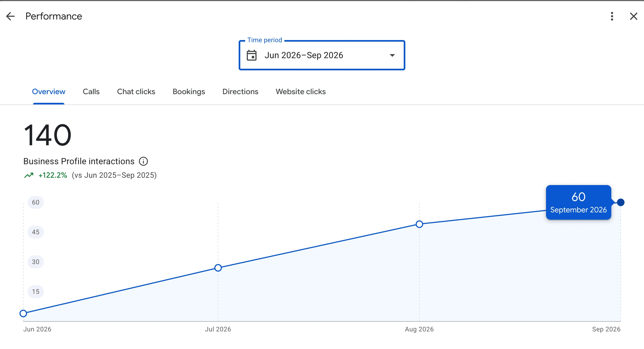Go back using the left arrow icon

click(10, 16)
